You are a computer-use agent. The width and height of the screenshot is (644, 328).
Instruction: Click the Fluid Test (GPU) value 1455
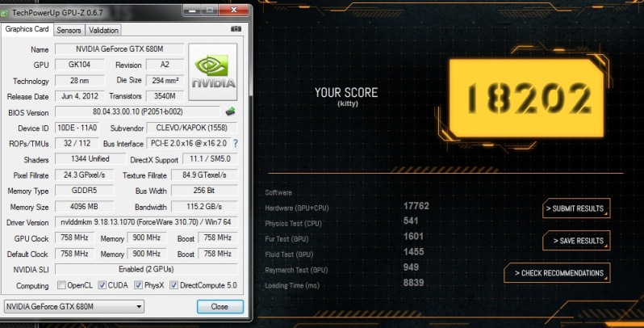(413, 252)
